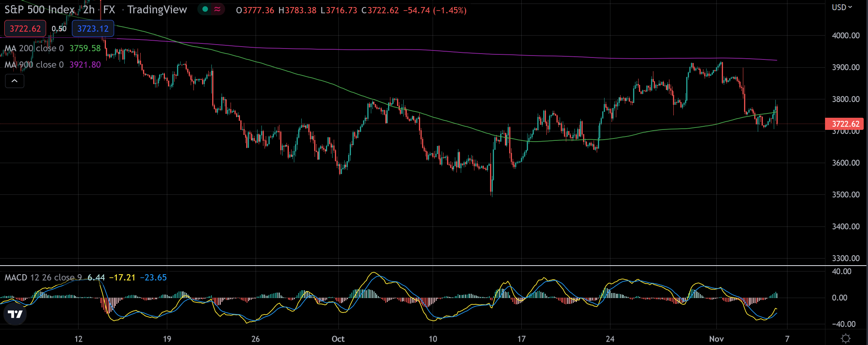
Task: Click the 3500.00 price axis label
Action: (x=846, y=195)
